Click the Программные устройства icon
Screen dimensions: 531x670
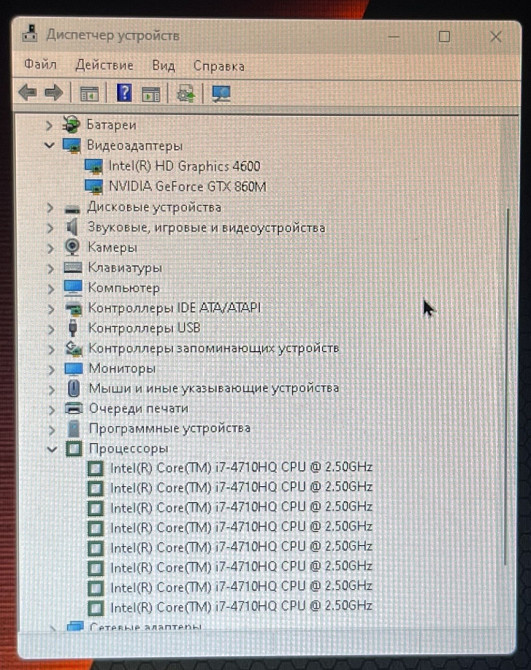(x=74, y=429)
